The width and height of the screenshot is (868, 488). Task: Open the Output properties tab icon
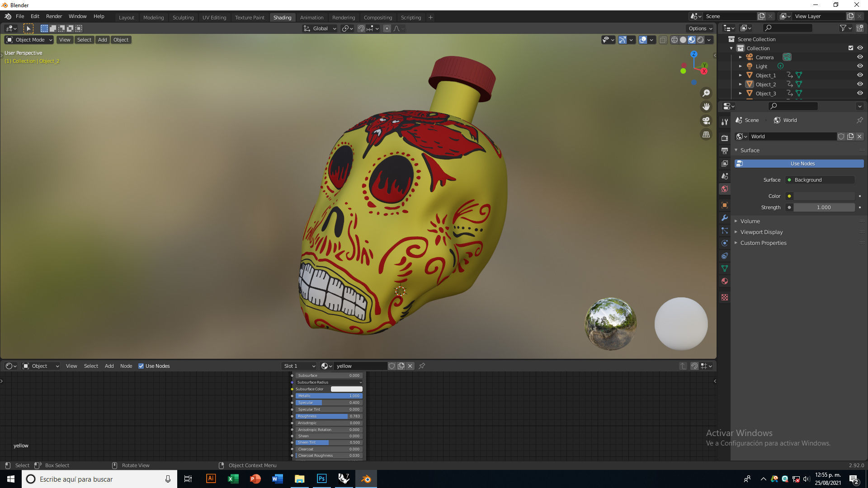[x=725, y=150]
